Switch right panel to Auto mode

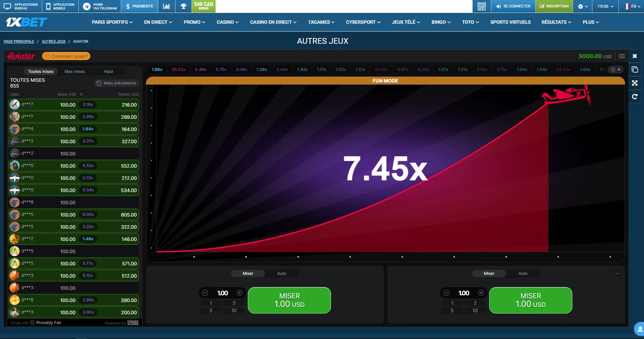pos(523,274)
